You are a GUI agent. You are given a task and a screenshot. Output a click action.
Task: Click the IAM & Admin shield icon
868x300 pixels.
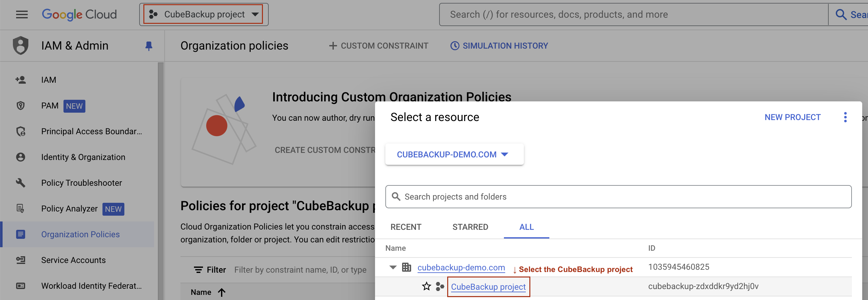click(21, 45)
